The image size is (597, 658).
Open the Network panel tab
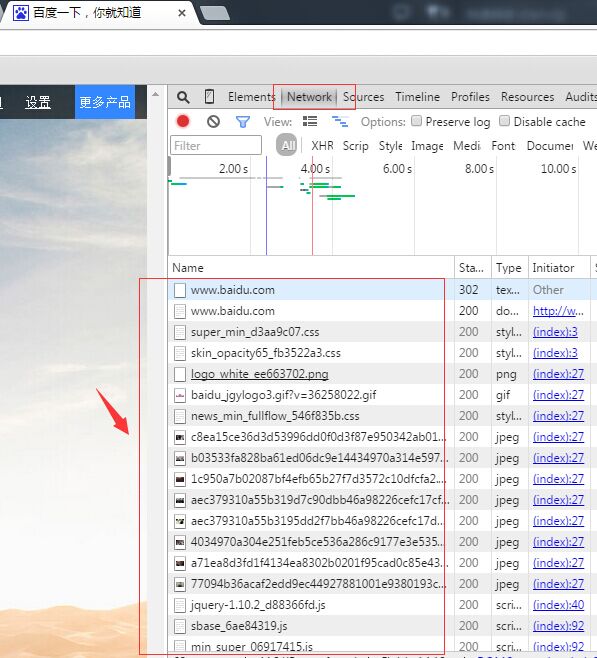point(309,97)
